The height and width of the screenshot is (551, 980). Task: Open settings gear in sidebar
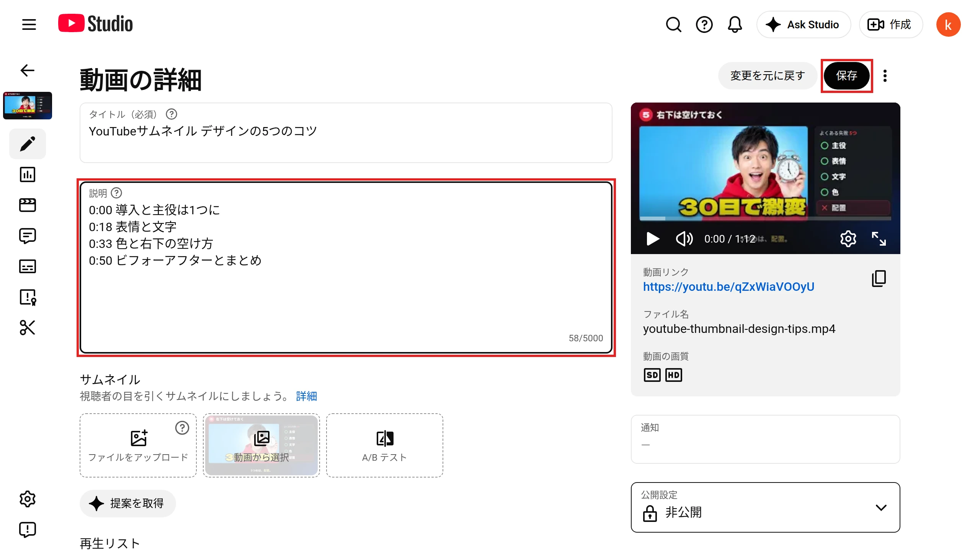click(28, 499)
